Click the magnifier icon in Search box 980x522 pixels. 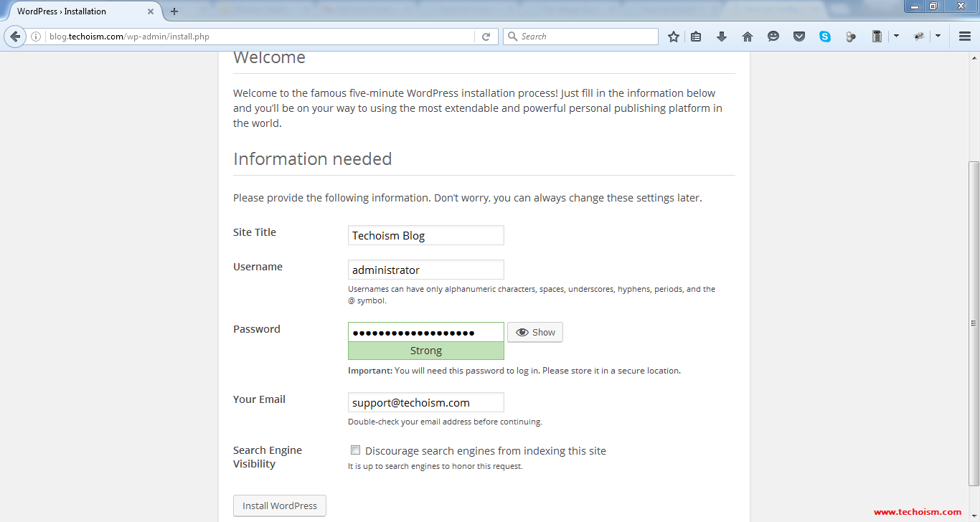(512, 37)
